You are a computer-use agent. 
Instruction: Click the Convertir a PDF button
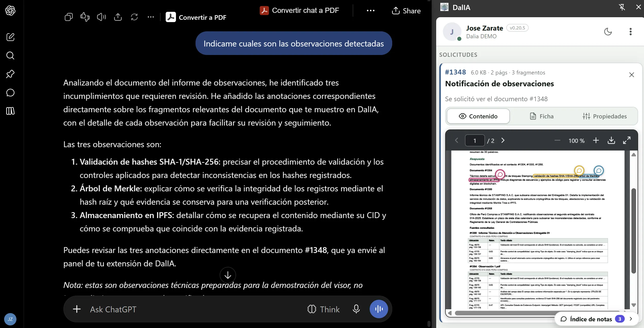[x=196, y=17]
